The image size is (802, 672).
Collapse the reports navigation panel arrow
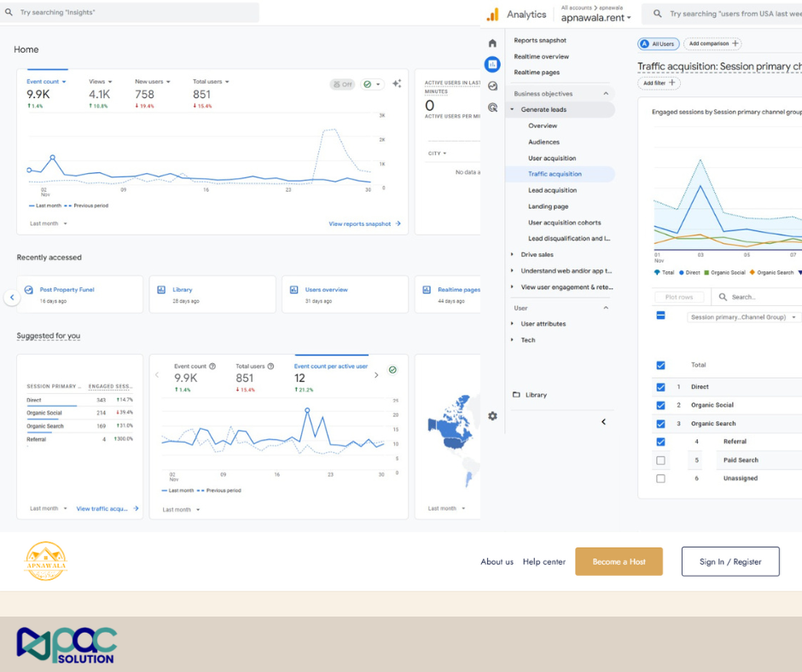click(603, 421)
